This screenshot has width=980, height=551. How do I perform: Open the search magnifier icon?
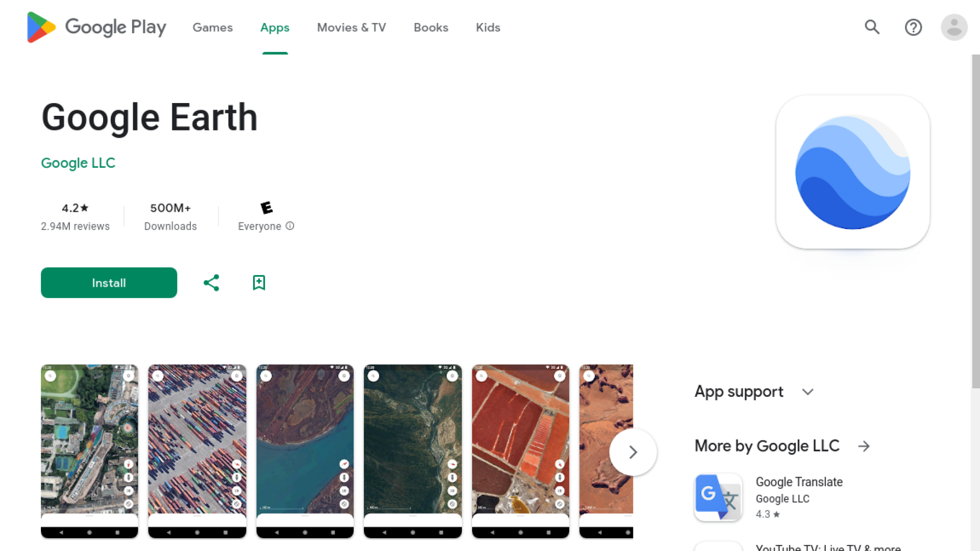(872, 27)
